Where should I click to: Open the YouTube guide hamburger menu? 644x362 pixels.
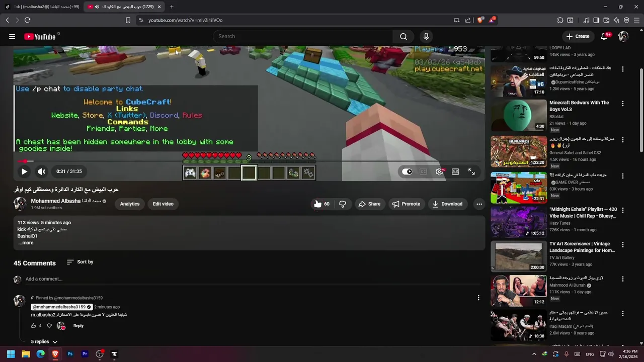12,36
